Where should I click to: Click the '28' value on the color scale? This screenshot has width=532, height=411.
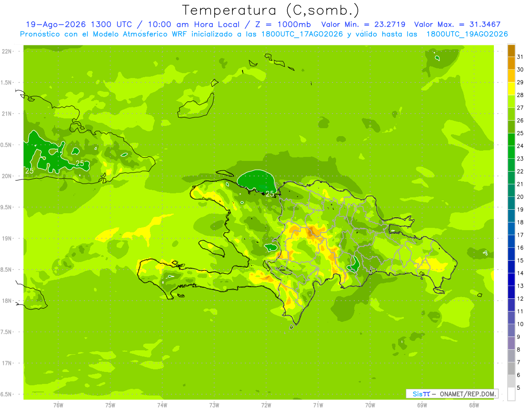click(x=520, y=95)
